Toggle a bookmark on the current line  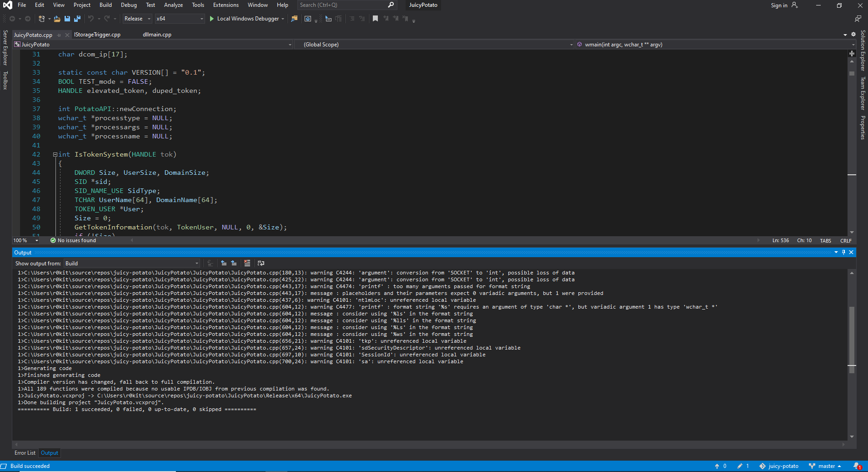point(376,19)
